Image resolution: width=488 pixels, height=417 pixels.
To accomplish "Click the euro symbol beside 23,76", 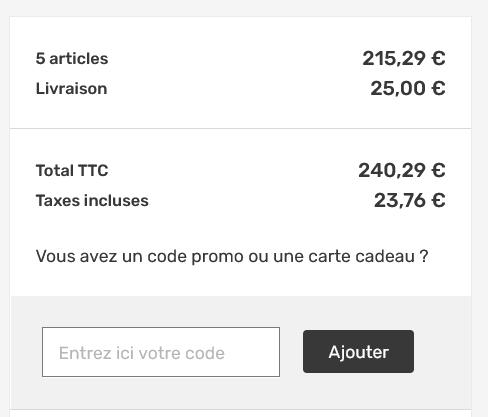I will (x=438, y=201).
